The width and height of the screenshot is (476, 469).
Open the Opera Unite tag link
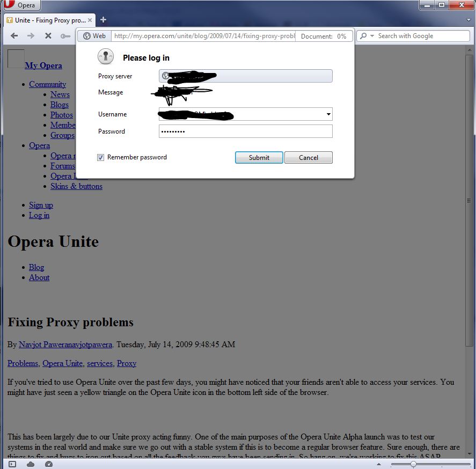coord(63,363)
